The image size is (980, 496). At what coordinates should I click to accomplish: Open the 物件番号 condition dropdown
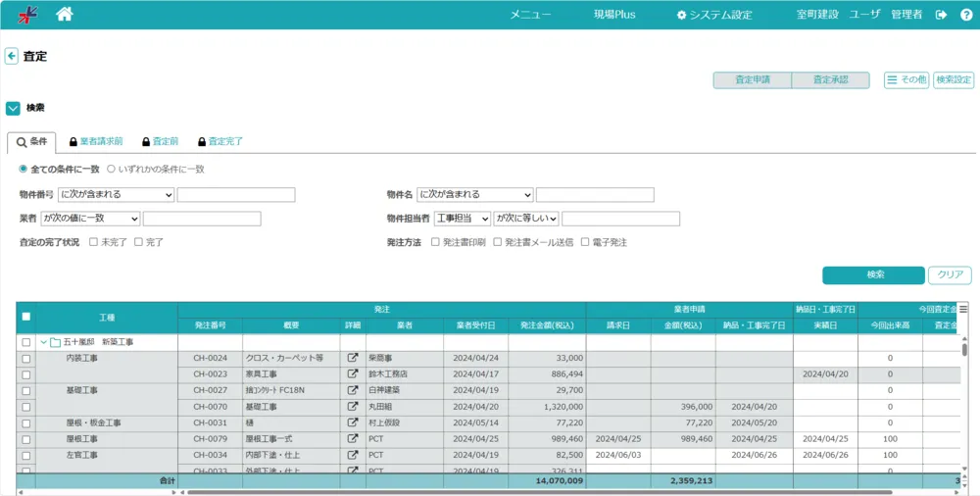click(x=116, y=195)
